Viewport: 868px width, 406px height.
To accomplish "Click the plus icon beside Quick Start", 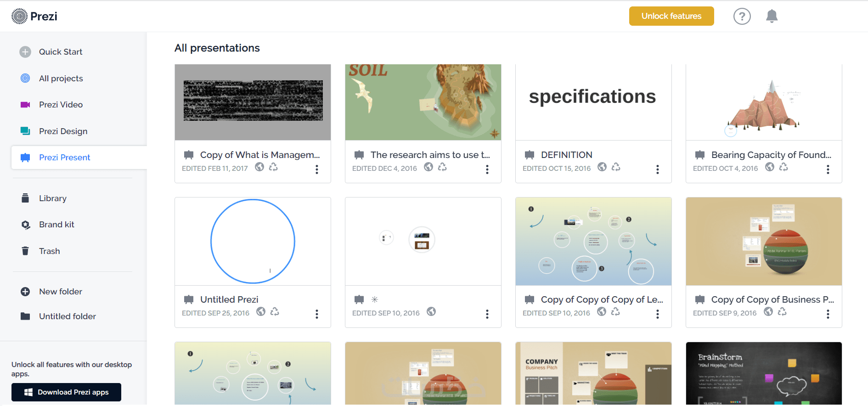I will (25, 52).
